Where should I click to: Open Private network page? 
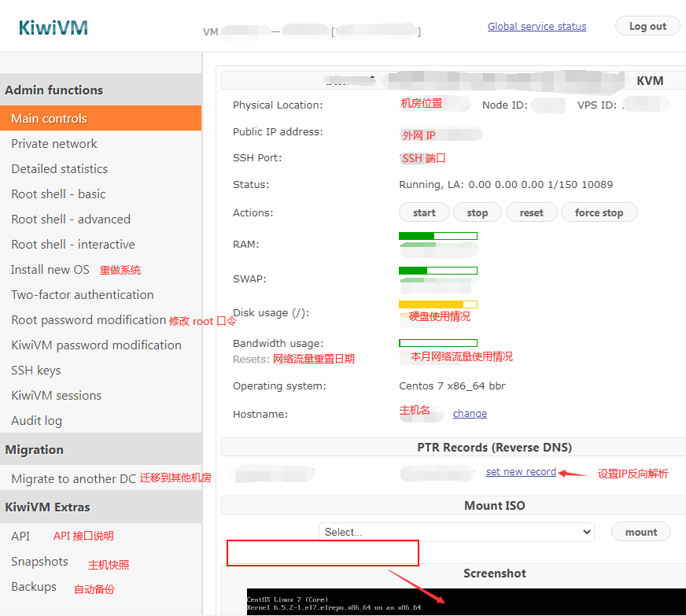tap(54, 143)
